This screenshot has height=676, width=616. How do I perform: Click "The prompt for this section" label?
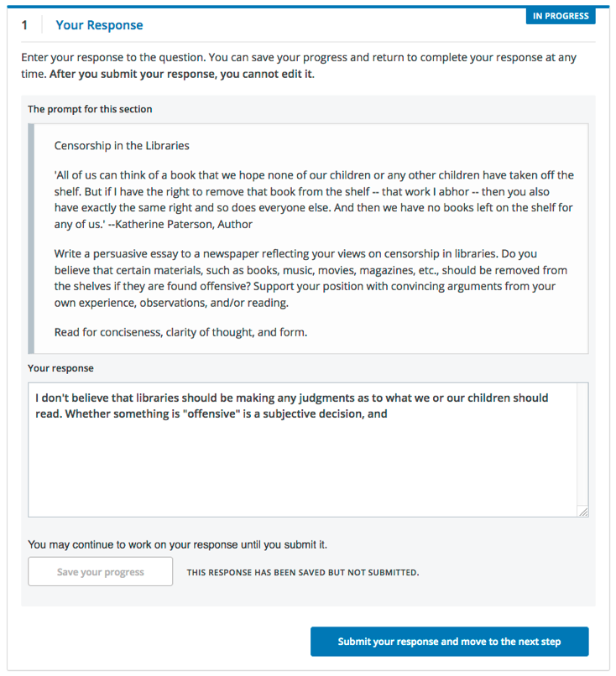[90, 109]
